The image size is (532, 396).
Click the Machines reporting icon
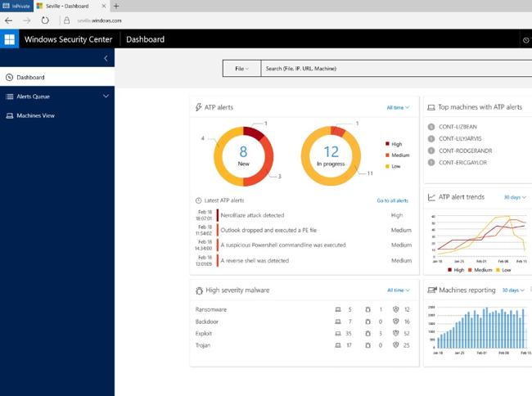(x=432, y=290)
